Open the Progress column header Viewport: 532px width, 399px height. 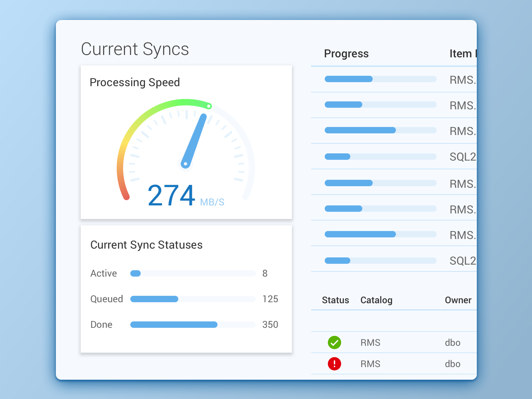pos(346,54)
